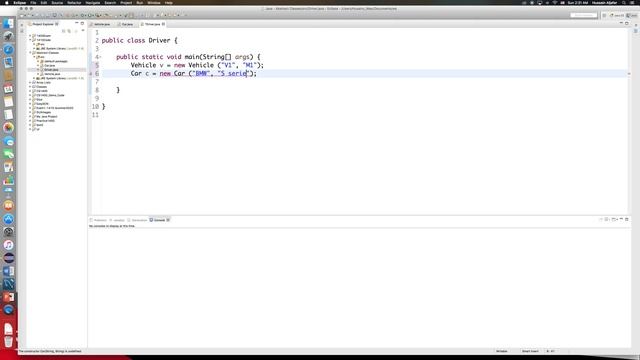Expand the Classes project
The image size is (640, 360).
tap(30, 87)
